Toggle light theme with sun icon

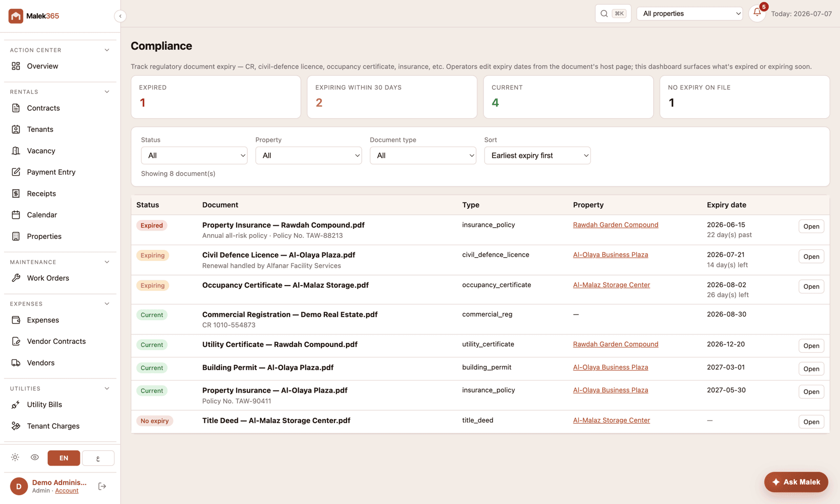pos(15,457)
